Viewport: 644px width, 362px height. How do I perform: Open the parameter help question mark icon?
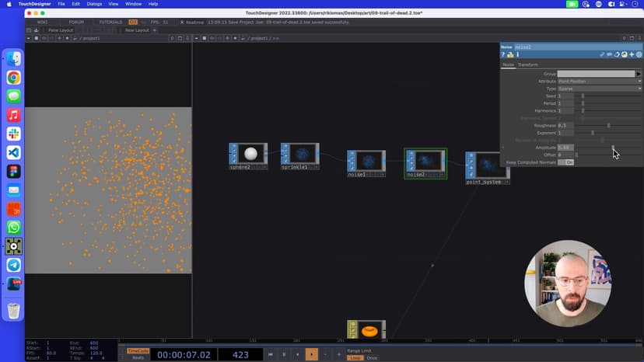[x=503, y=54]
